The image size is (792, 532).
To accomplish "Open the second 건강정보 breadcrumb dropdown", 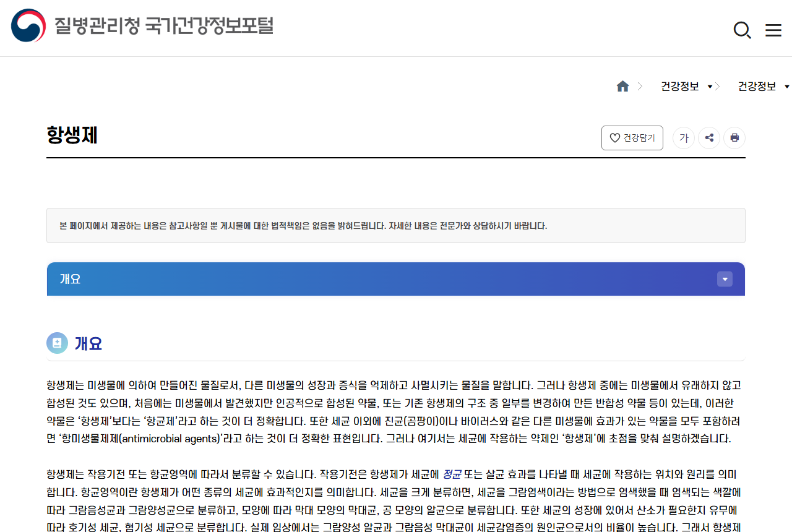I will (764, 87).
